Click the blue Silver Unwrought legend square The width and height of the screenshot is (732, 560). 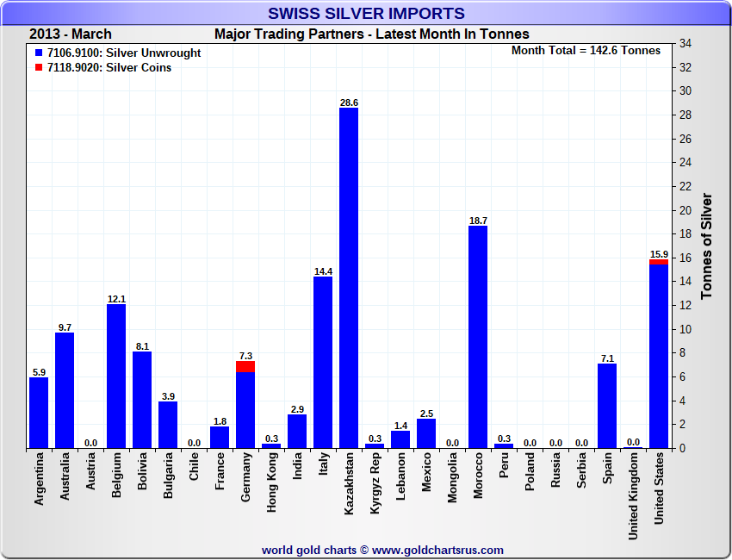click(x=39, y=53)
